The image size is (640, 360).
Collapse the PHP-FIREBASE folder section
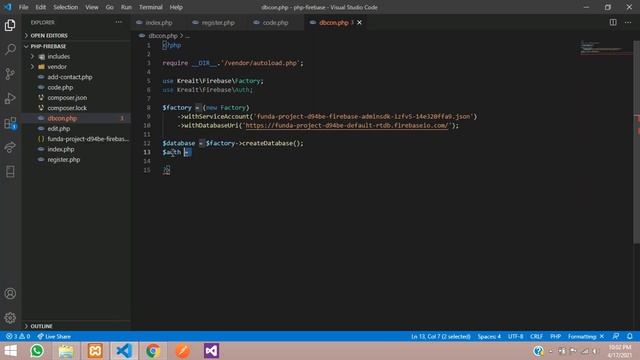(x=77, y=46)
